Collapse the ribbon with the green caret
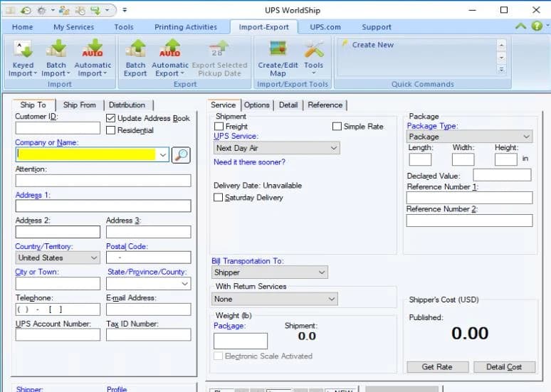The height and width of the screenshot is (392, 551). coord(520,26)
